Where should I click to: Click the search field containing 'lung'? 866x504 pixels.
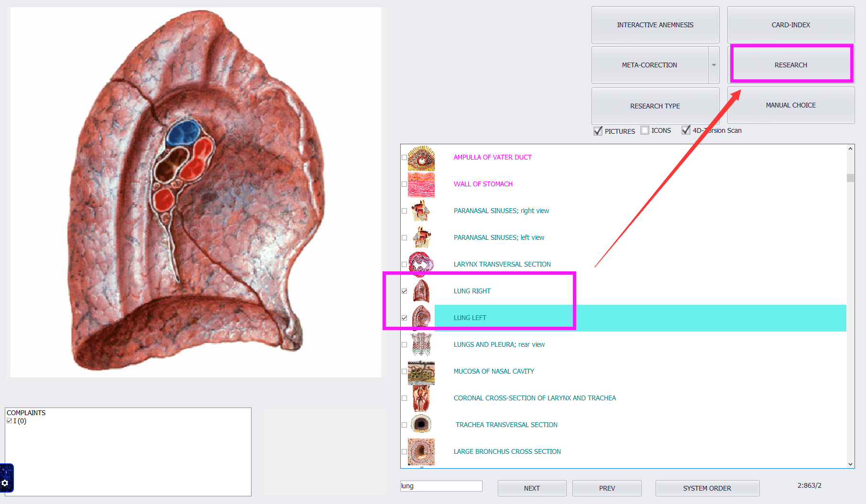(x=441, y=486)
